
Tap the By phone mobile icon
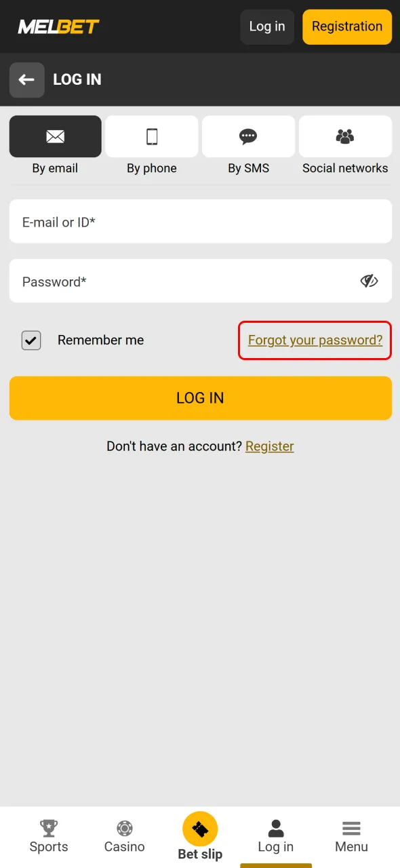click(x=151, y=136)
